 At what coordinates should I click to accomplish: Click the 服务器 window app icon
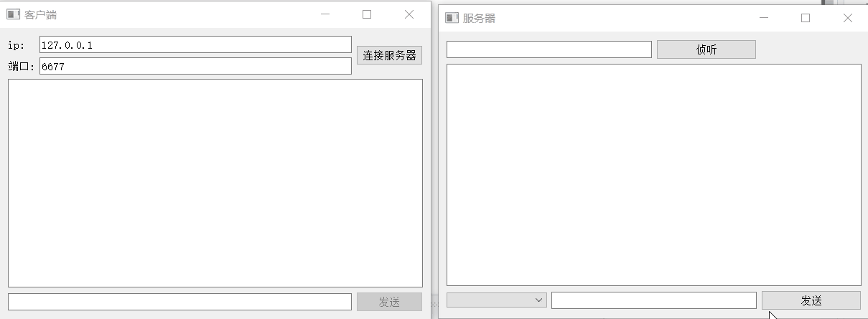452,18
